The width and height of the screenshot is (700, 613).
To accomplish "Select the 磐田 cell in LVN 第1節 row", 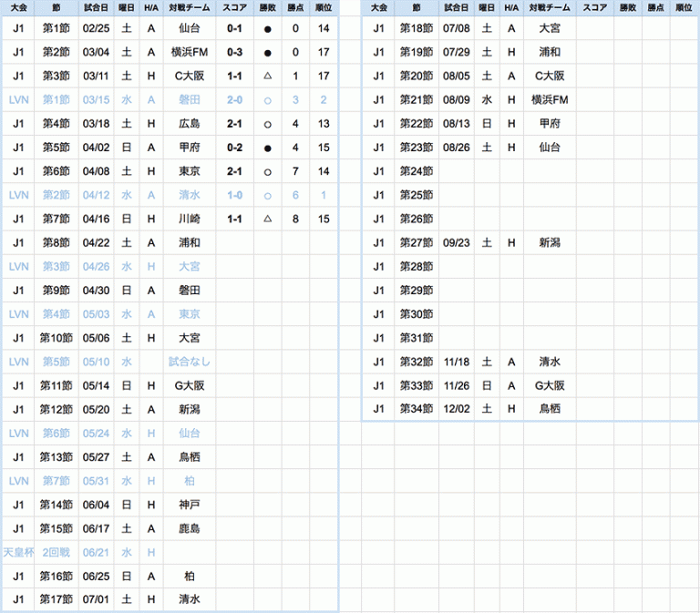I will 190,100.
